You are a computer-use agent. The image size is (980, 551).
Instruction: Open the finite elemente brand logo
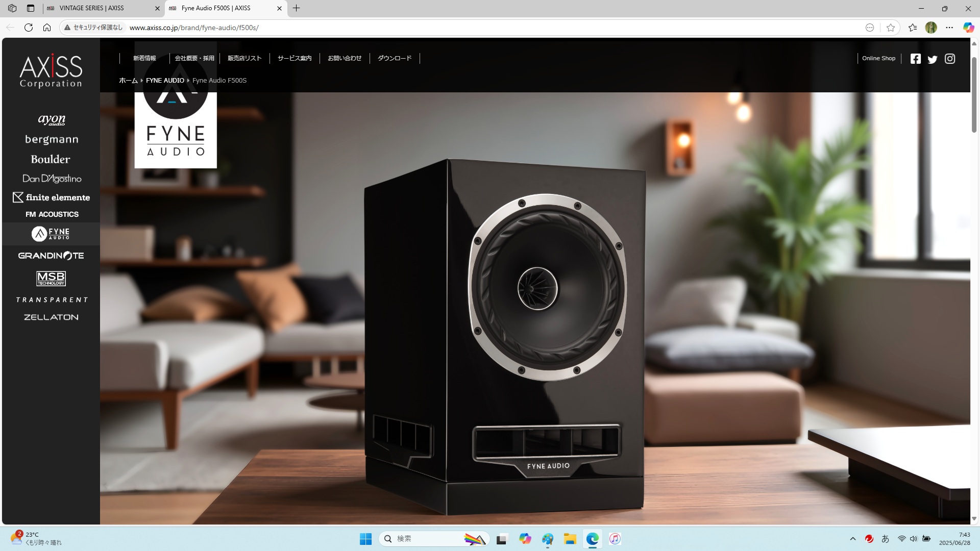point(51,197)
